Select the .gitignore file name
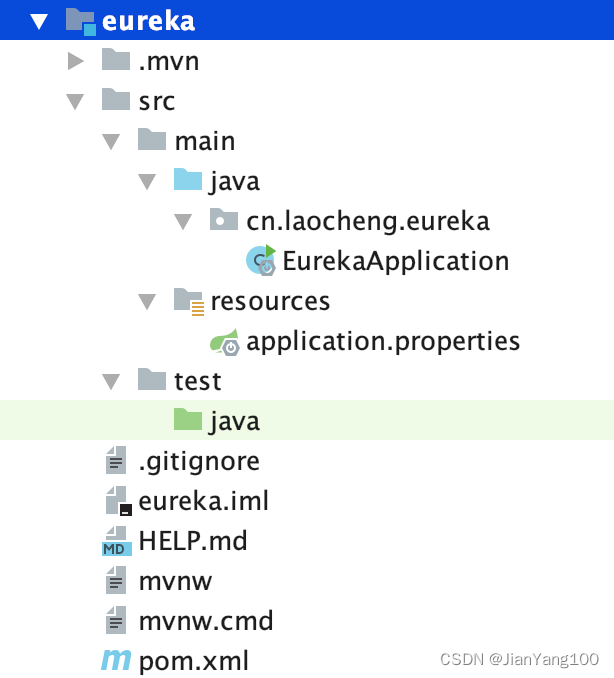 click(199, 462)
